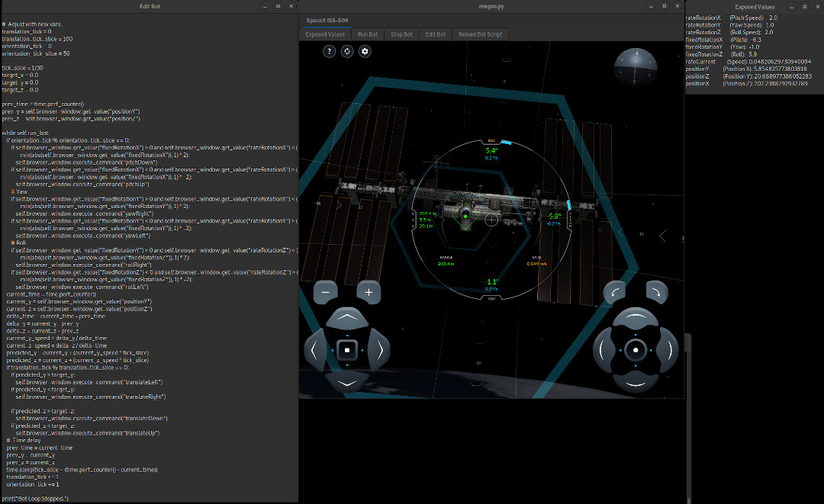Click the range 203.4 m readout

click(446, 264)
